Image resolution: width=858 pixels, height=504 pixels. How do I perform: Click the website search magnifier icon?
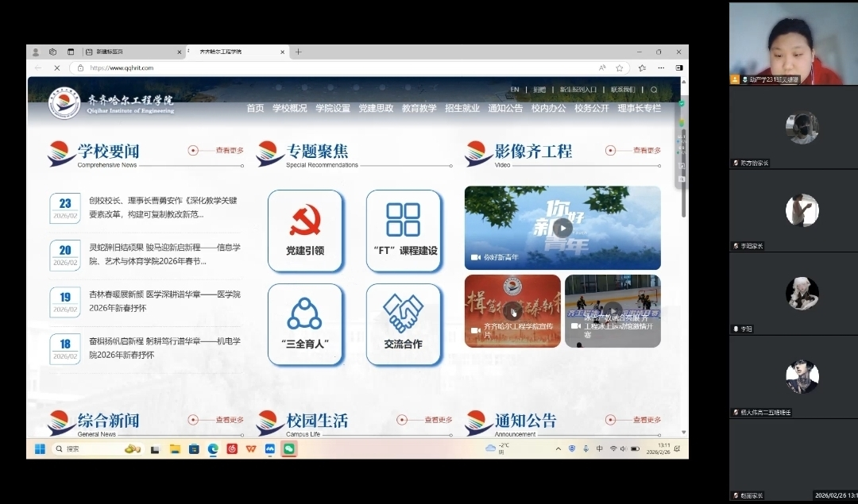654,90
